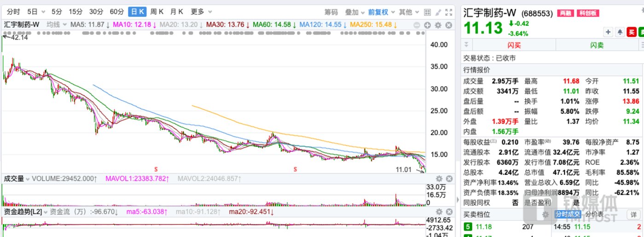Screen dimensions: 644x237
Task: Click the red 买 buy icon
Action: [x=632, y=32]
